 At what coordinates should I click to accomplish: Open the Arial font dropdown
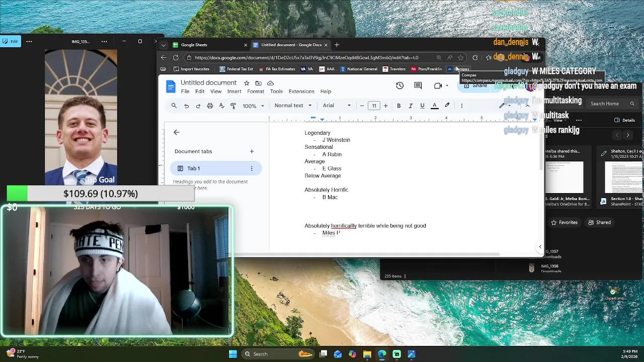coord(337,106)
